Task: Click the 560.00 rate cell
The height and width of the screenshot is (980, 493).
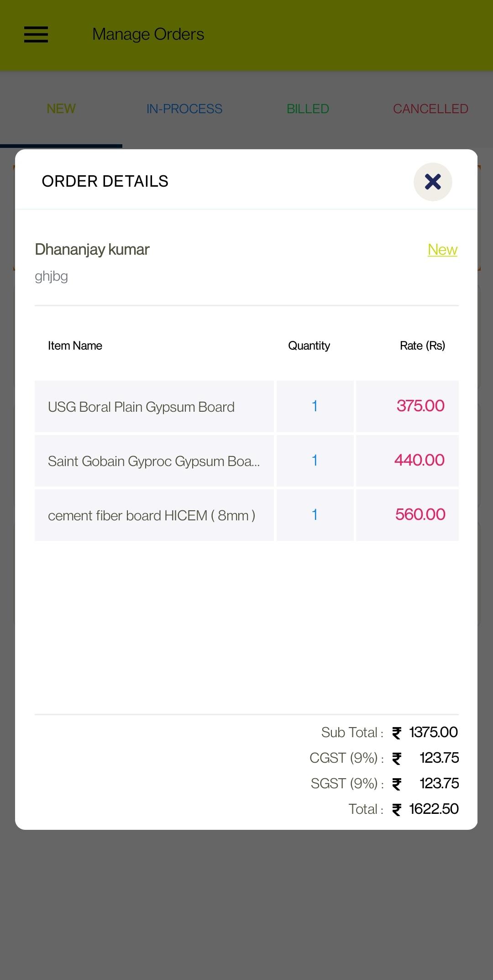Action: [x=407, y=515]
